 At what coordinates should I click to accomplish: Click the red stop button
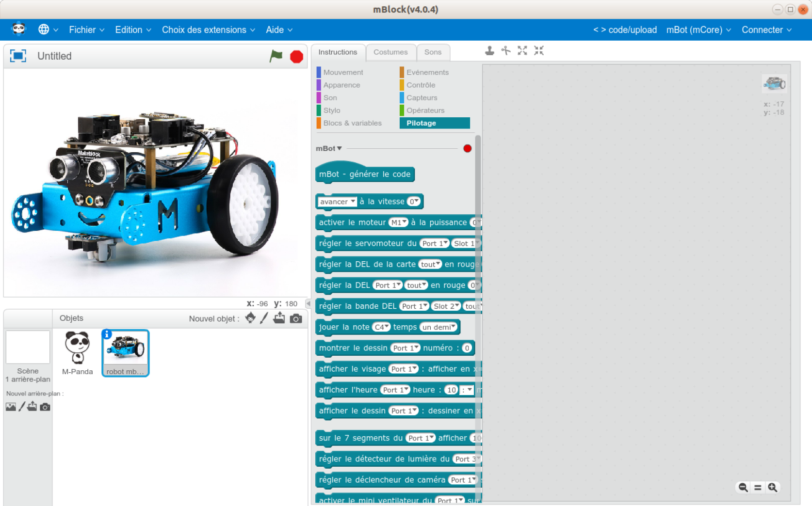296,57
